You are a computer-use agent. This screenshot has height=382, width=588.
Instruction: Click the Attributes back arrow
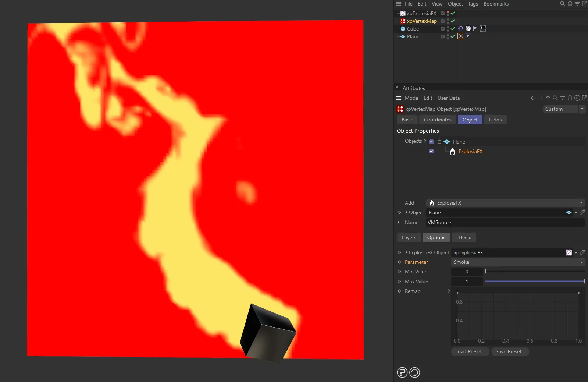533,98
